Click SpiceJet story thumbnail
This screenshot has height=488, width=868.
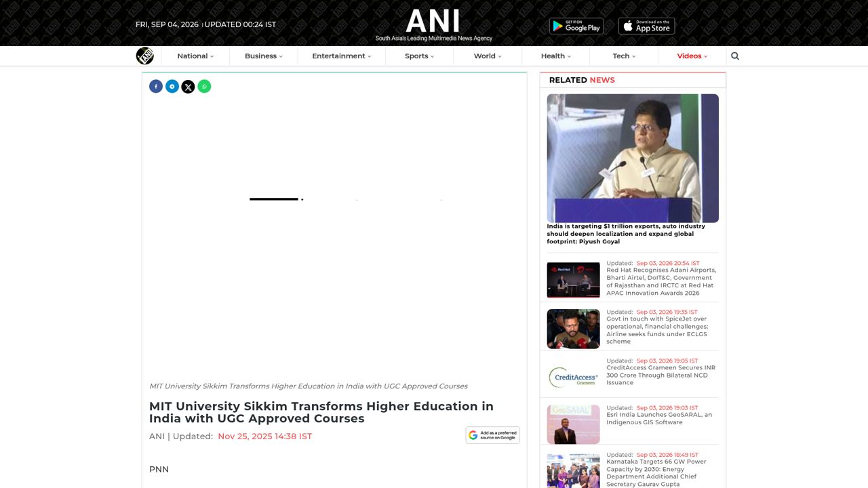pos(574,329)
